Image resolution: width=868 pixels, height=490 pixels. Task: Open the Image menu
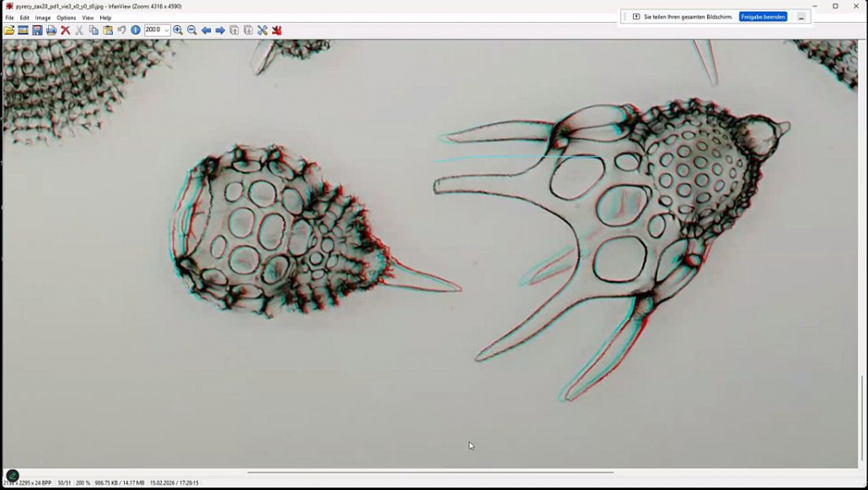pos(43,18)
